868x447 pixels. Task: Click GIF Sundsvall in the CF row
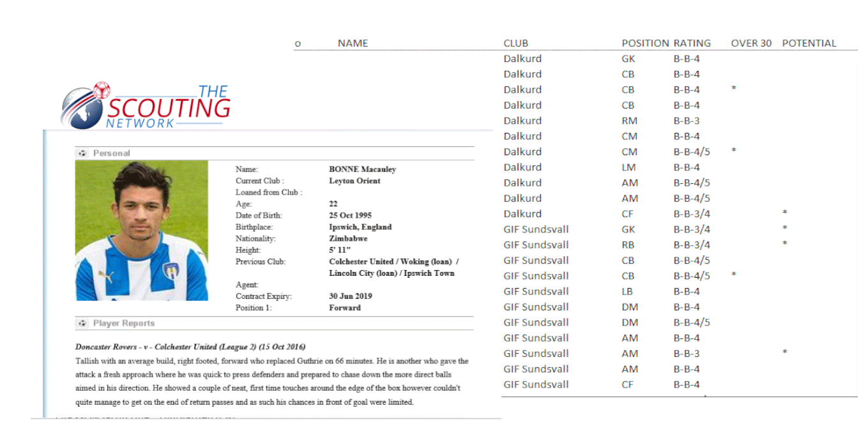click(536, 384)
